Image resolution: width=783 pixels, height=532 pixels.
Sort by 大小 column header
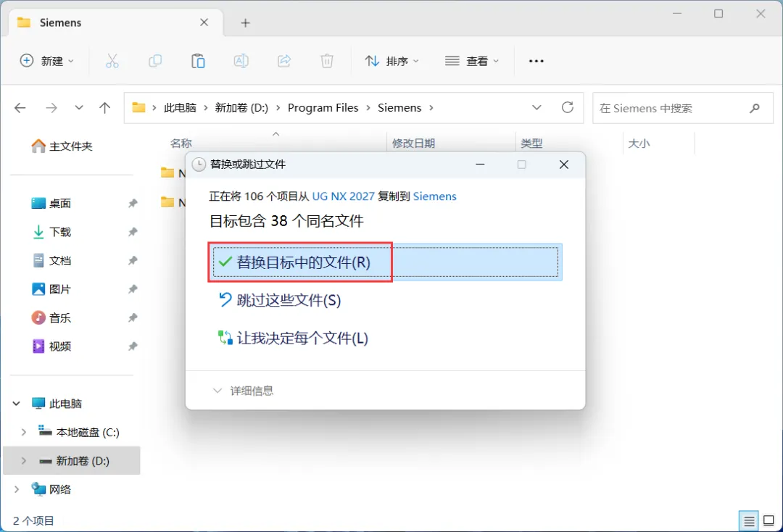(x=639, y=144)
